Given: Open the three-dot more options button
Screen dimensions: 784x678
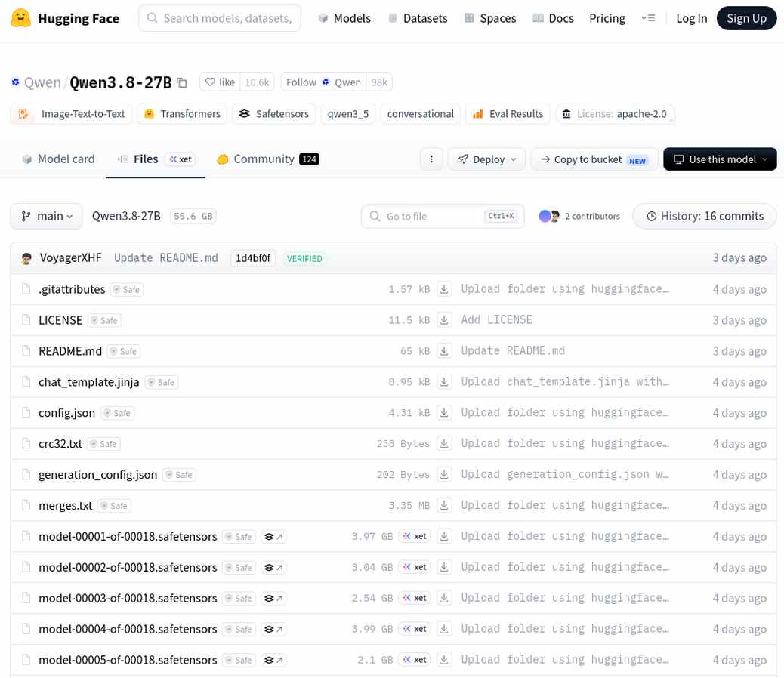Looking at the screenshot, I should 431,159.
